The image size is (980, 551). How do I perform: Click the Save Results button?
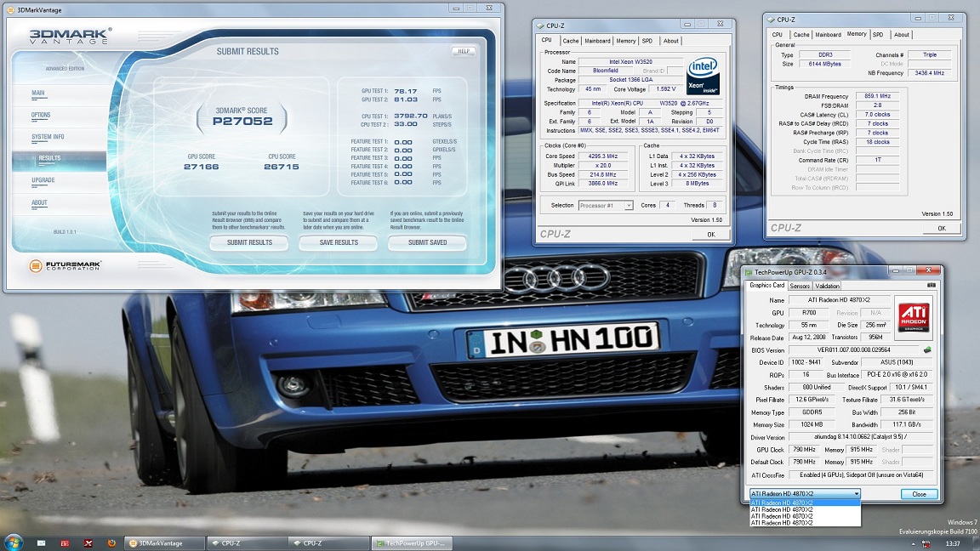click(338, 242)
